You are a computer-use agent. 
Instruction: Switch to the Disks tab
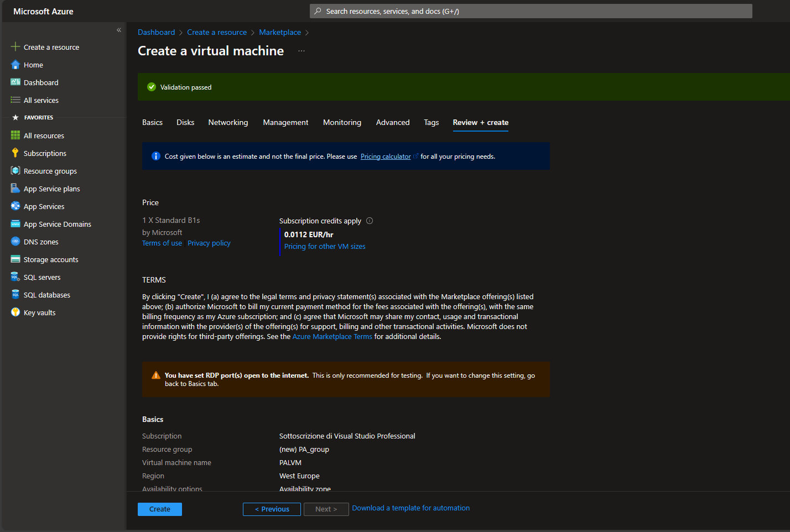[x=185, y=122]
